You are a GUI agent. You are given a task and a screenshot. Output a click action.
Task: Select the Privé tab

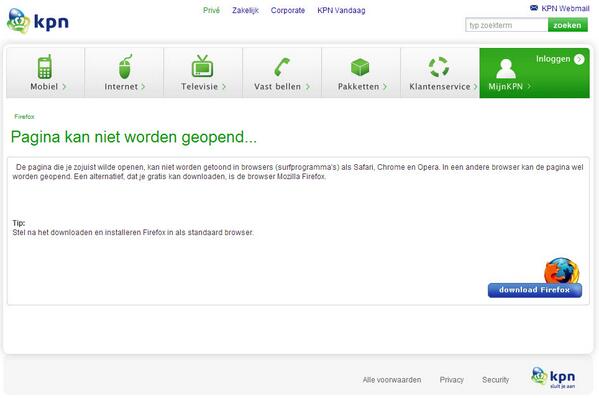tap(211, 10)
